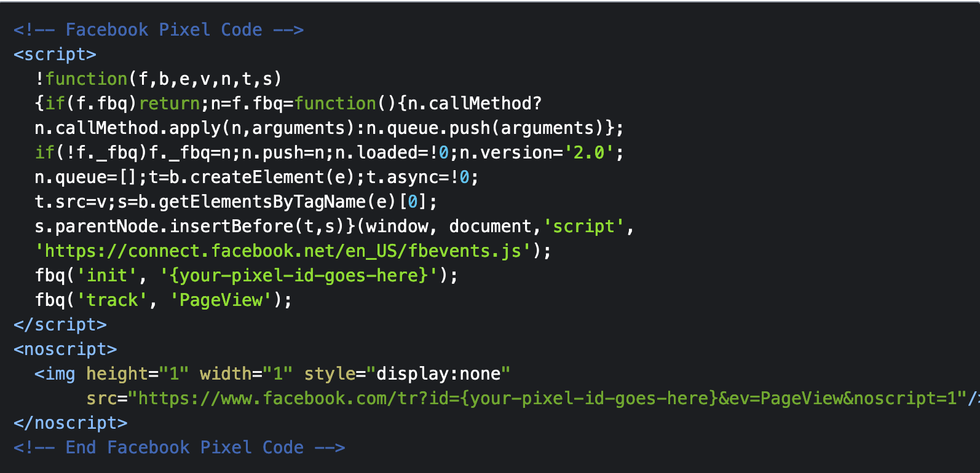Click the opening Facebook Pixel Code comment
980x473 pixels.
coord(158,29)
